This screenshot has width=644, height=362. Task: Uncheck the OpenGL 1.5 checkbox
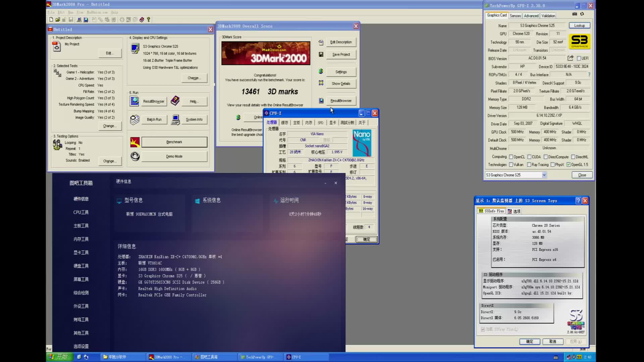569,164
